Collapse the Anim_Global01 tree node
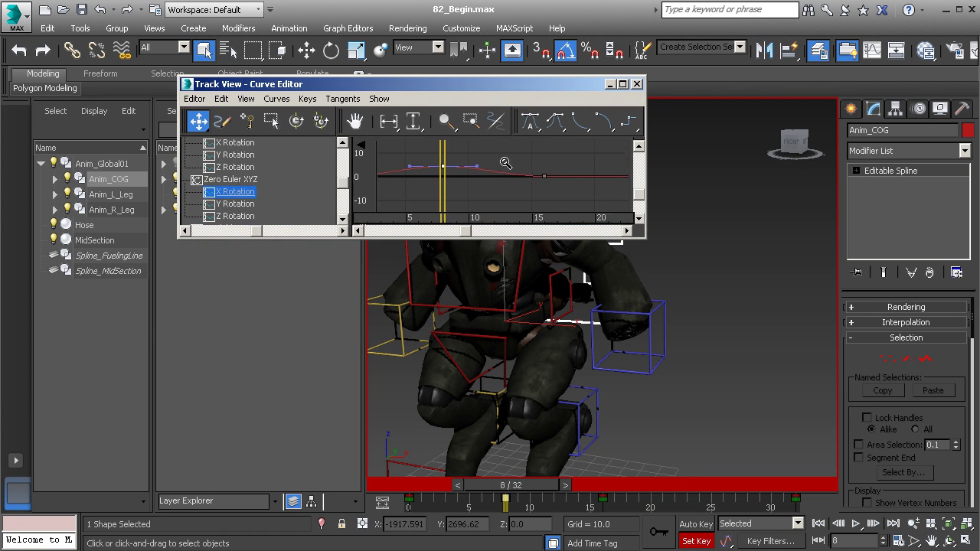Image resolution: width=980 pixels, height=551 pixels. (x=41, y=163)
